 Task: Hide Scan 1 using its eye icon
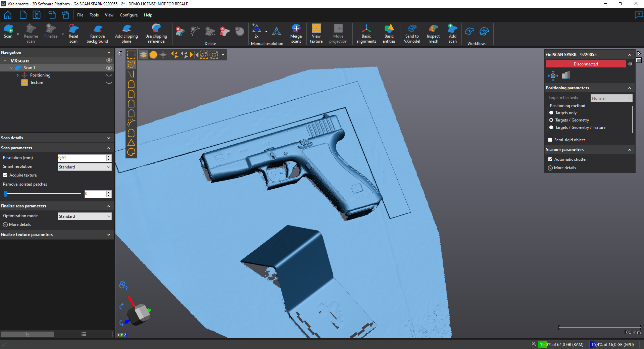[109, 68]
